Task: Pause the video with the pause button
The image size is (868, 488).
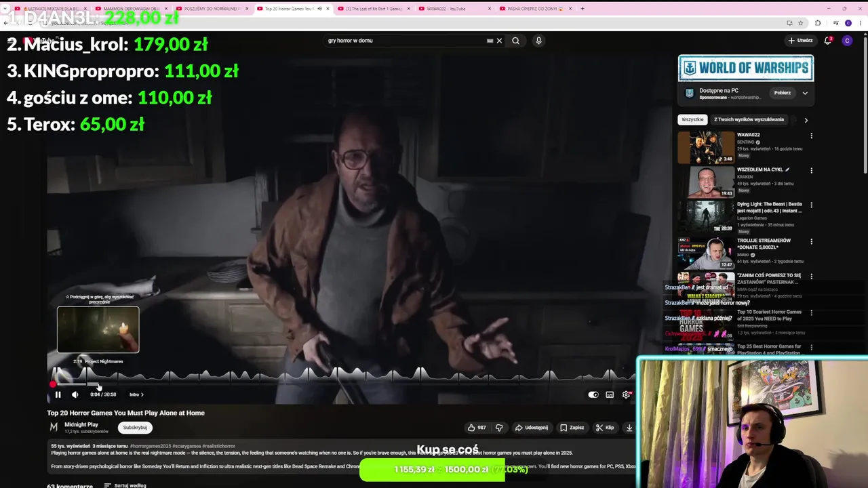Action: pyautogui.click(x=58, y=394)
